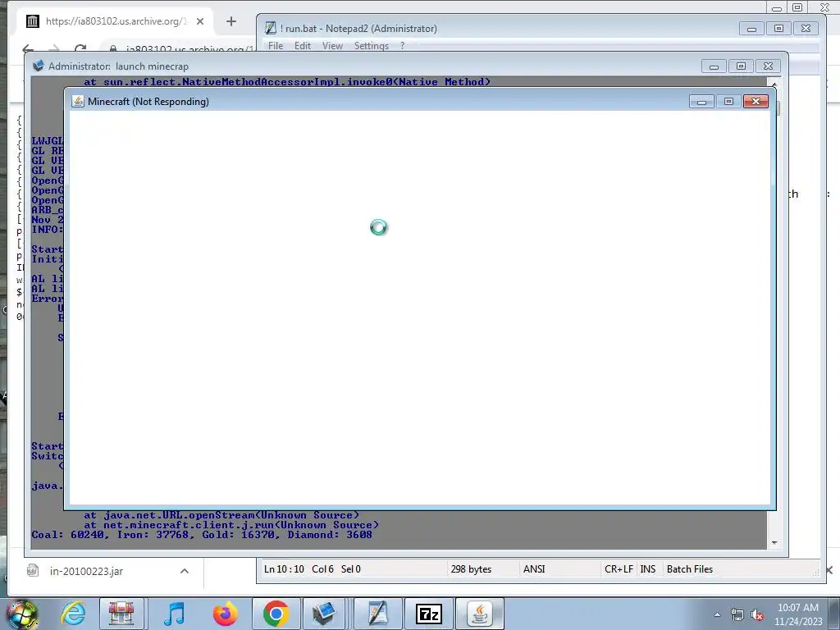Screen dimensions: 840x630
Task: Click the archive.org favicon on the Chrome tab
Action: point(33,21)
